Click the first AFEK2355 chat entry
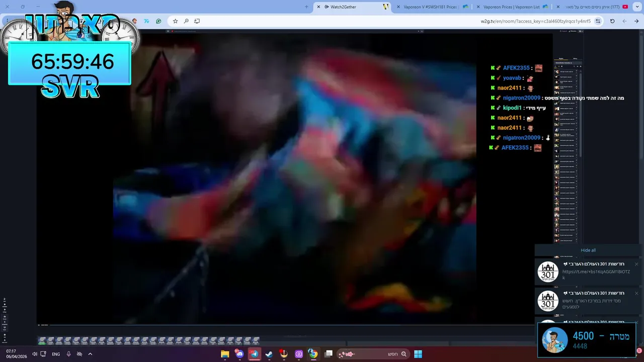Viewport: 644px width, 362px height. (x=516, y=68)
